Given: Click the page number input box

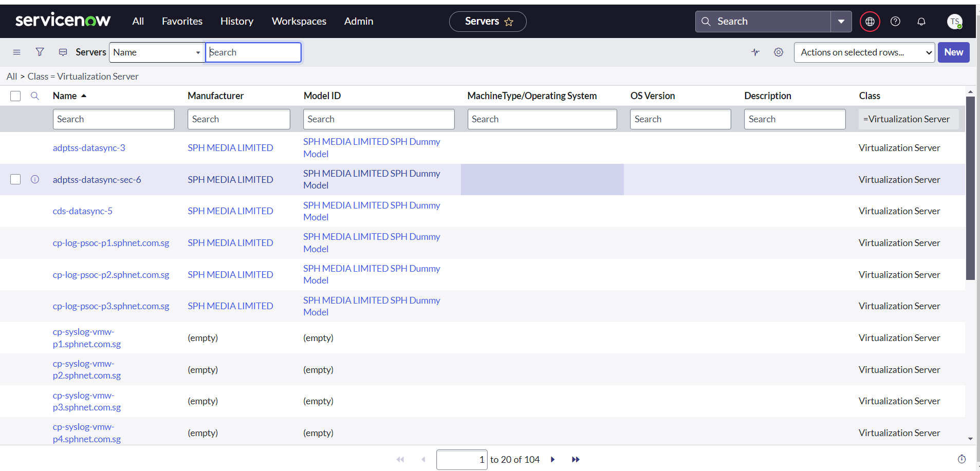Looking at the screenshot, I should click(x=461, y=460).
